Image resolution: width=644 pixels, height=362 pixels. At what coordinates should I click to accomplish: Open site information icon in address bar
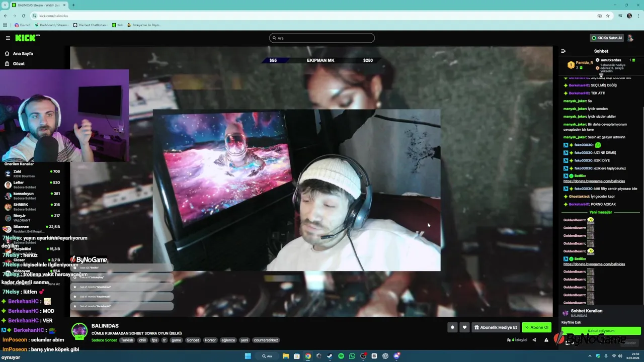click(34, 16)
